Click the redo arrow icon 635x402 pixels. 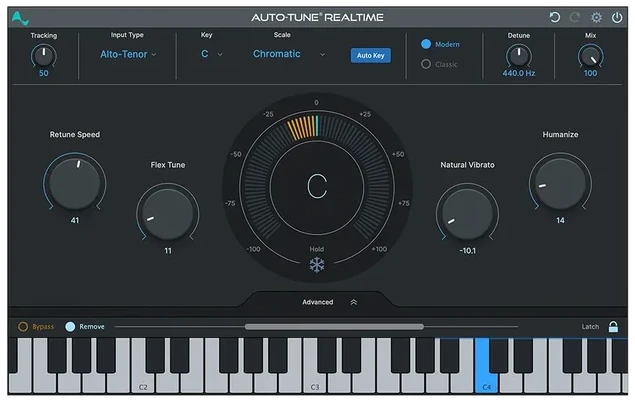pyautogui.click(x=575, y=17)
